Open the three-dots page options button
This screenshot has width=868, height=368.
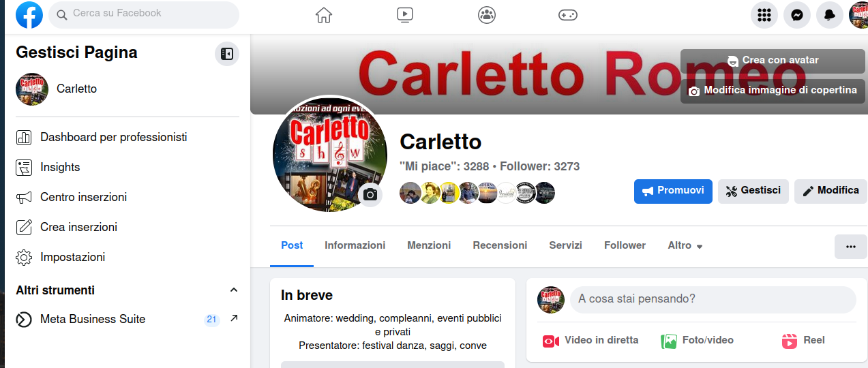coord(851,247)
